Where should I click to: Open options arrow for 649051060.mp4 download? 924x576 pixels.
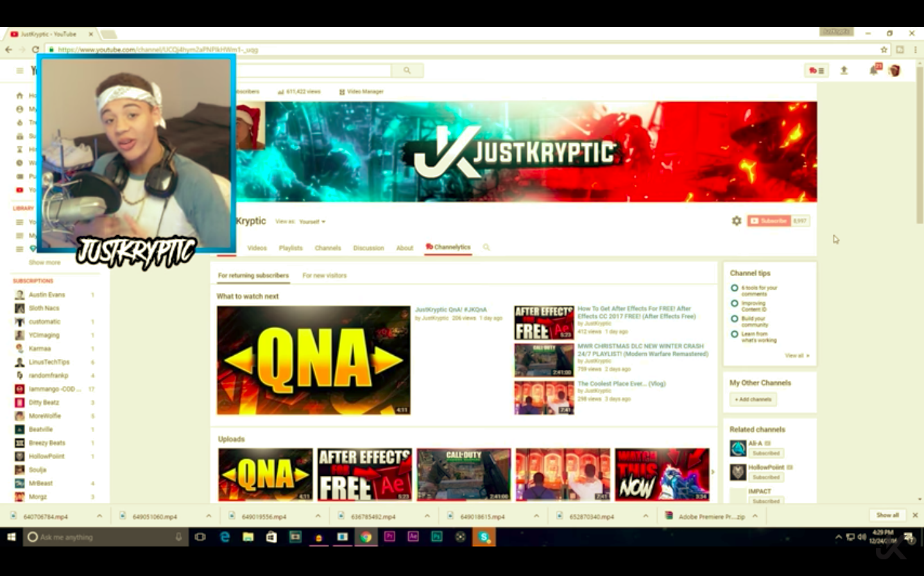[209, 516]
